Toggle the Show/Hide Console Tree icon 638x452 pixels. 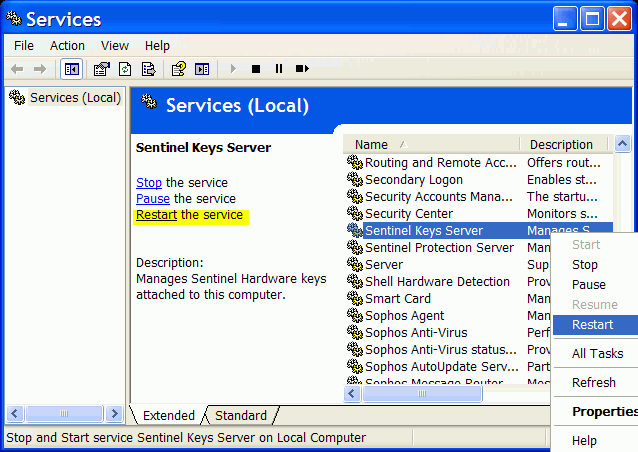[72, 69]
